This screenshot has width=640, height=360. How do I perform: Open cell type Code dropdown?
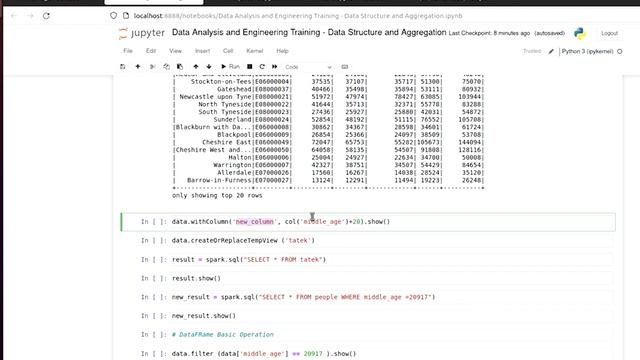pos(308,67)
